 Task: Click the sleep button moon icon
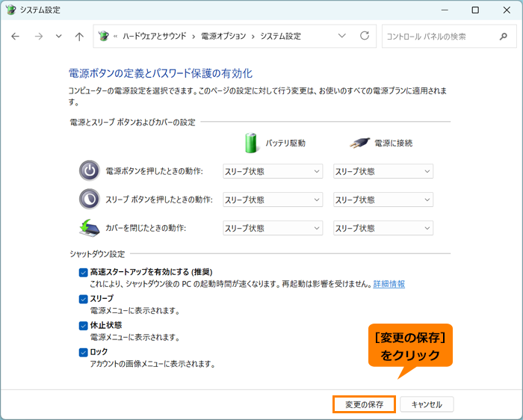pyautogui.click(x=90, y=199)
